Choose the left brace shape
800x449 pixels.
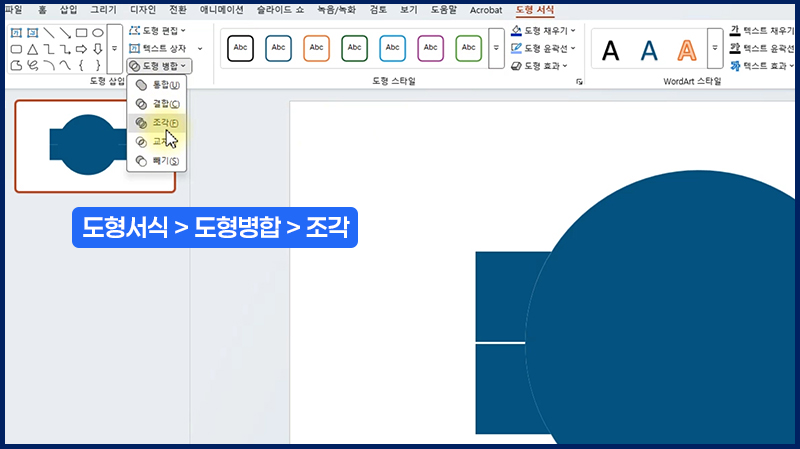pyautogui.click(x=82, y=65)
